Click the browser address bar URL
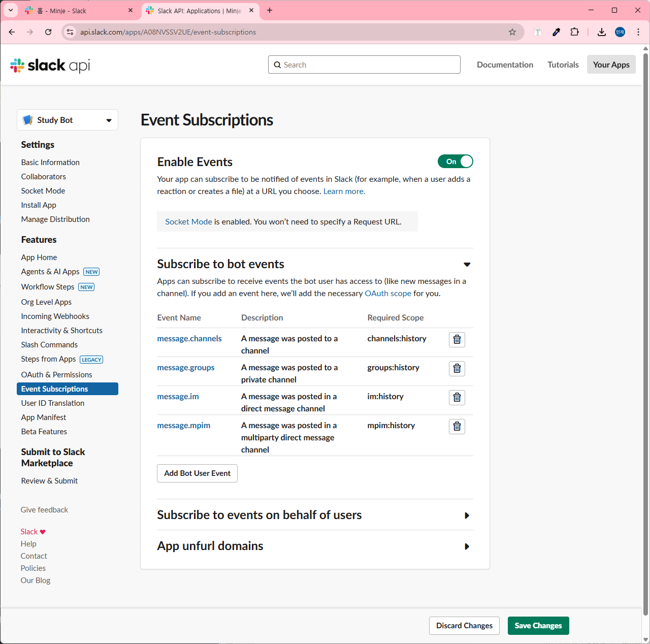This screenshot has height=644, width=650. point(168,32)
